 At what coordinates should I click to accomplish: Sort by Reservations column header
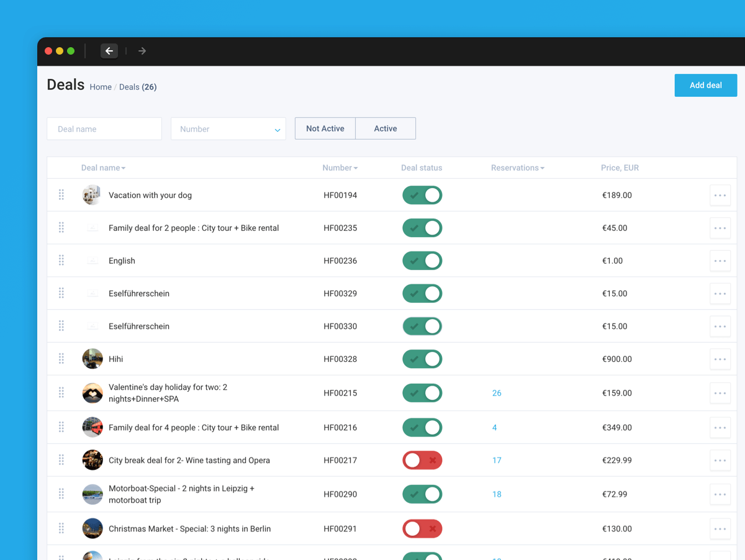pos(517,168)
